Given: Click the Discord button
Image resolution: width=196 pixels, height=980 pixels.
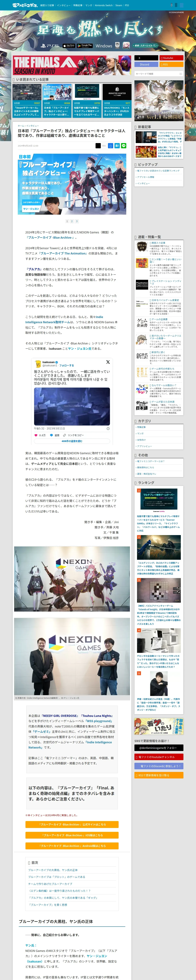Looking at the screenshot, I should pos(146,65).
